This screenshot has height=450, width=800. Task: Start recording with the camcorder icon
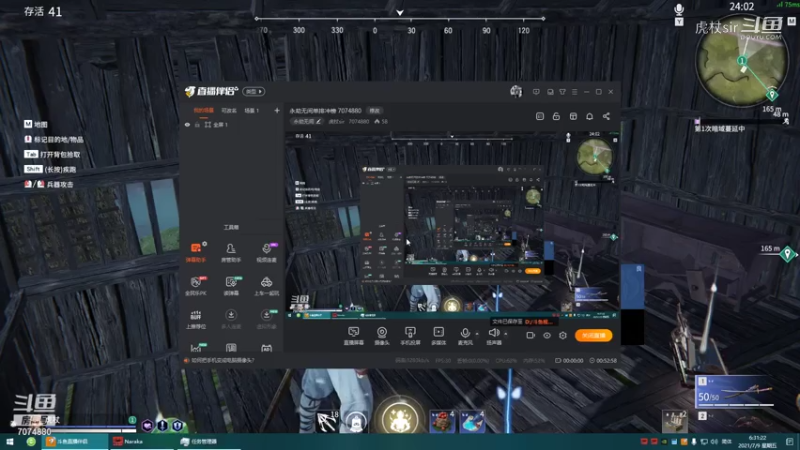(531, 335)
